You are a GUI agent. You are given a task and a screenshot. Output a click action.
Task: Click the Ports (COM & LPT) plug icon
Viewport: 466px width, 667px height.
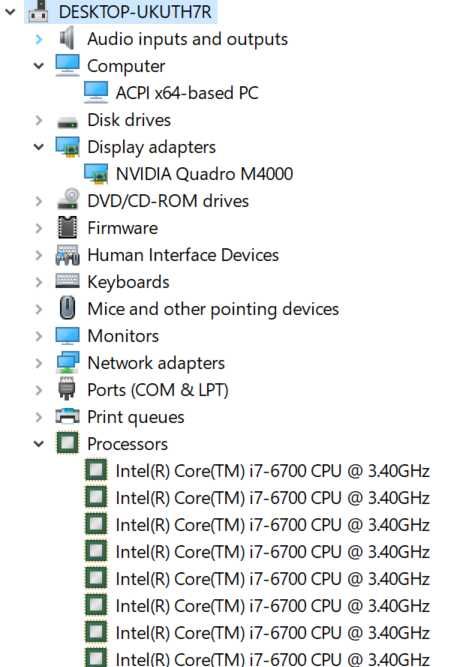pos(67,389)
